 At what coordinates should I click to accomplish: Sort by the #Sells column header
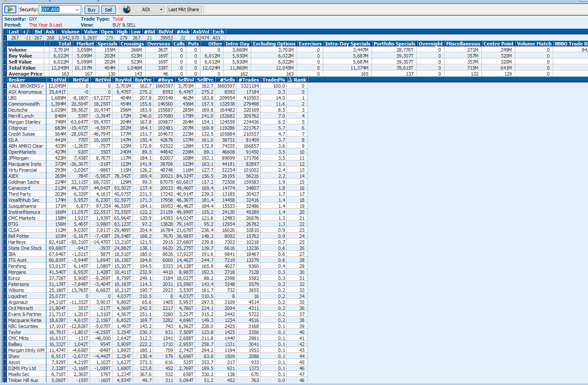(x=227, y=80)
